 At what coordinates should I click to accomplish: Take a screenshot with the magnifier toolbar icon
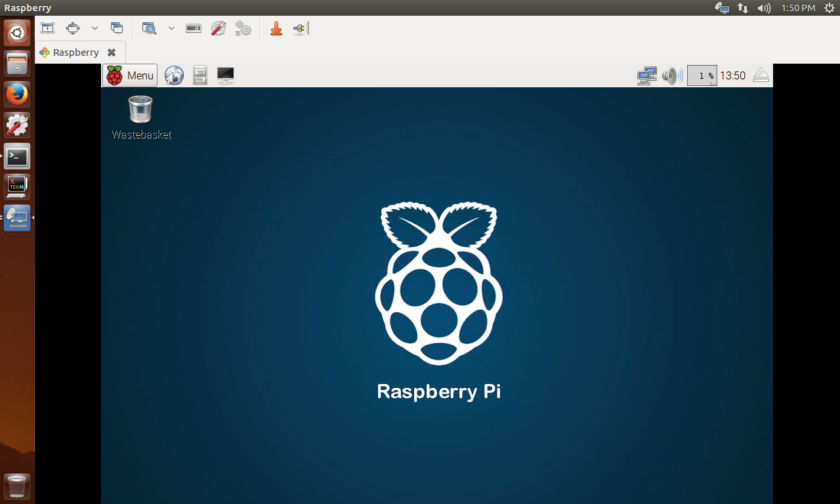[149, 28]
